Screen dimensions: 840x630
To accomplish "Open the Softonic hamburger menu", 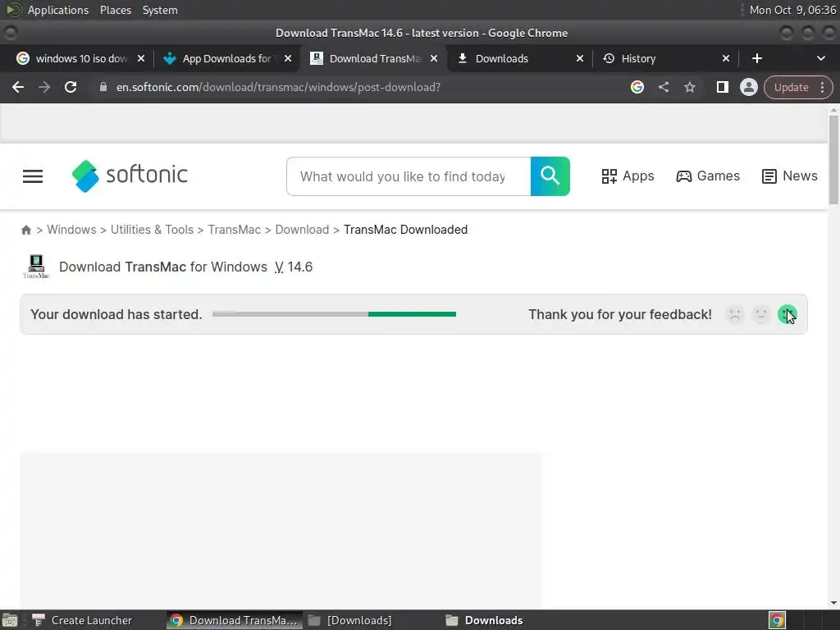I will point(33,176).
